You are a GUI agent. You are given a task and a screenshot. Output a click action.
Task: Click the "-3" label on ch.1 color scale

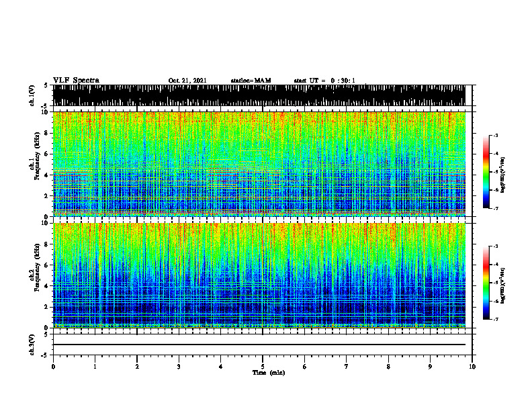496,135
